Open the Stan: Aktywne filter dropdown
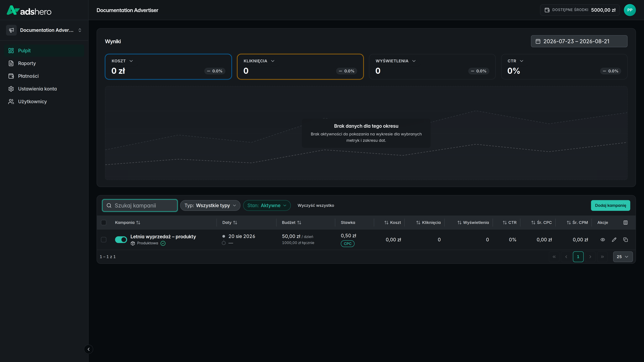Image resolution: width=644 pixels, height=362 pixels. click(x=266, y=205)
